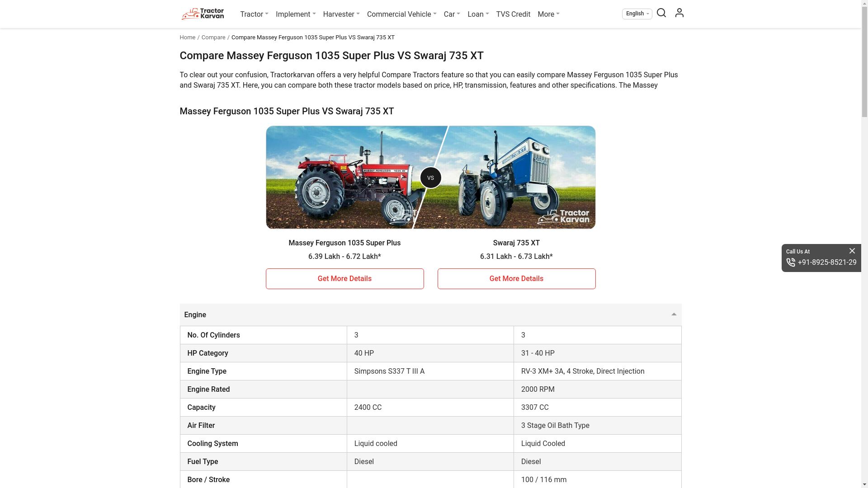Click the Tractor Karvan logo
The height and width of the screenshot is (488, 868).
click(203, 14)
